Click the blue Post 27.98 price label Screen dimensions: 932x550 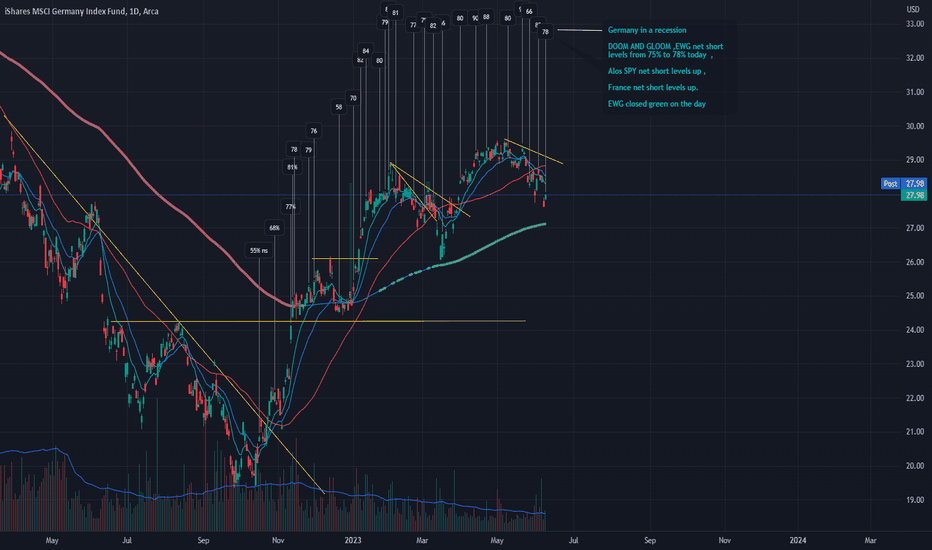tap(903, 184)
